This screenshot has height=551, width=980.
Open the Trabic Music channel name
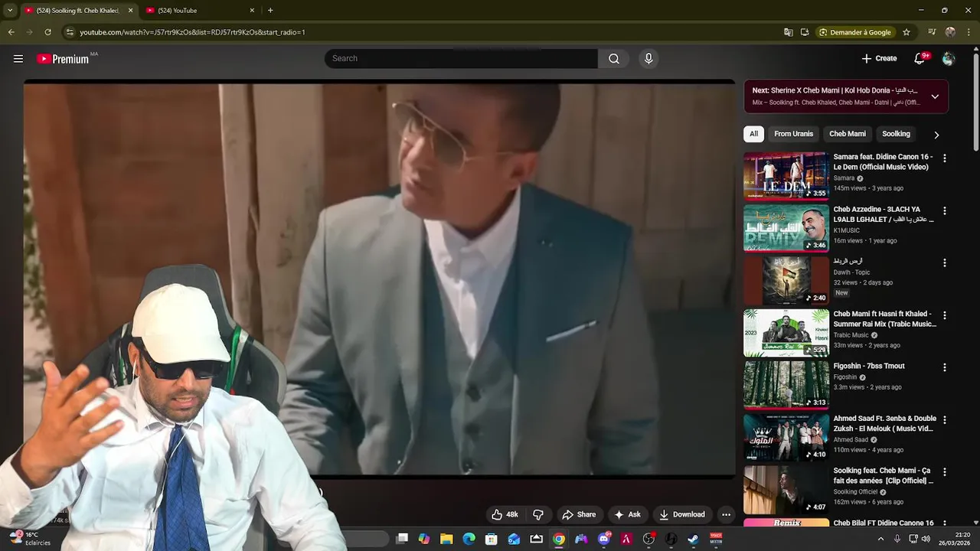click(851, 335)
